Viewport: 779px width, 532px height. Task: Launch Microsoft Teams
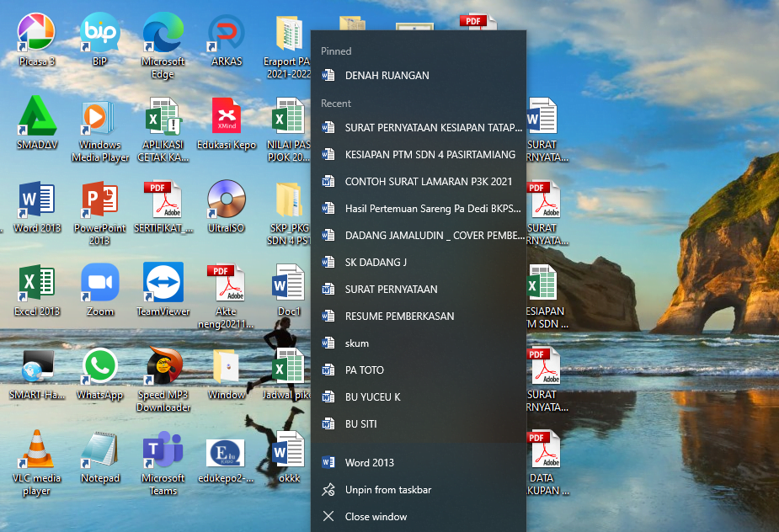click(x=162, y=446)
